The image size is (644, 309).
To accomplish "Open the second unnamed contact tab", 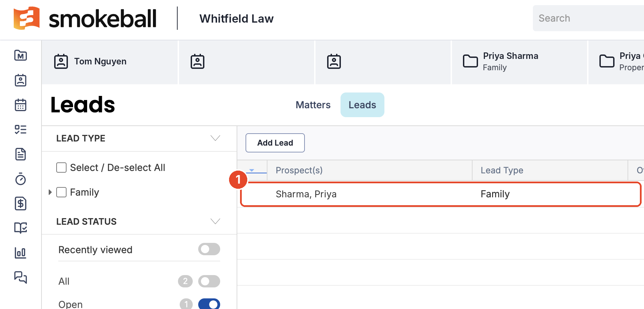I will (x=247, y=62).
